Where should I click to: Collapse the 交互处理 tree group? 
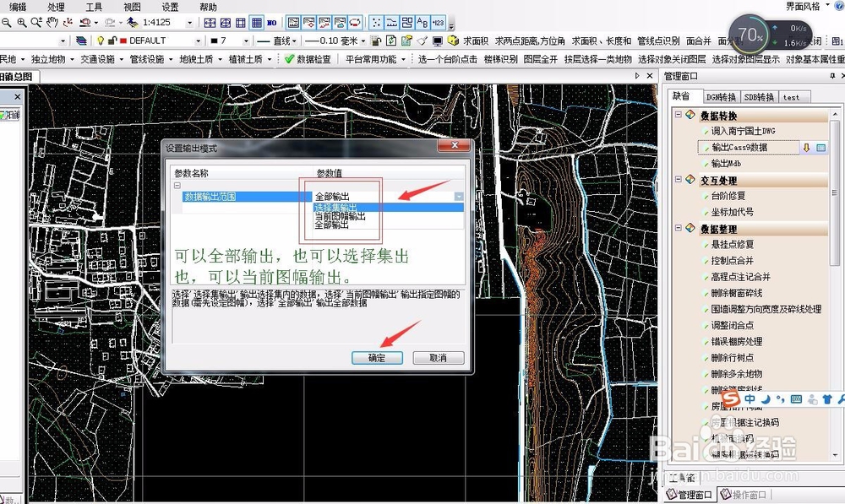click(678, 179)
